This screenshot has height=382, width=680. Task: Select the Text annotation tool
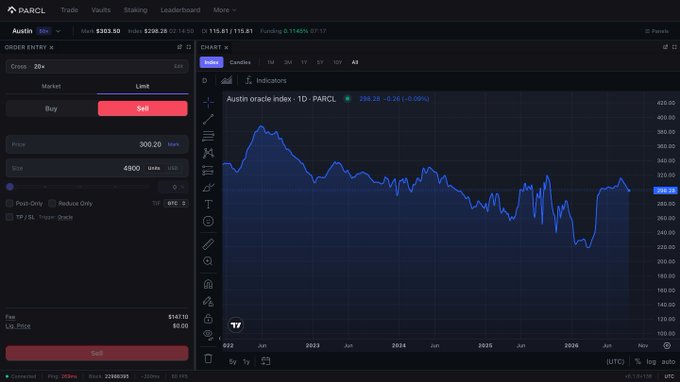(208, 204)
